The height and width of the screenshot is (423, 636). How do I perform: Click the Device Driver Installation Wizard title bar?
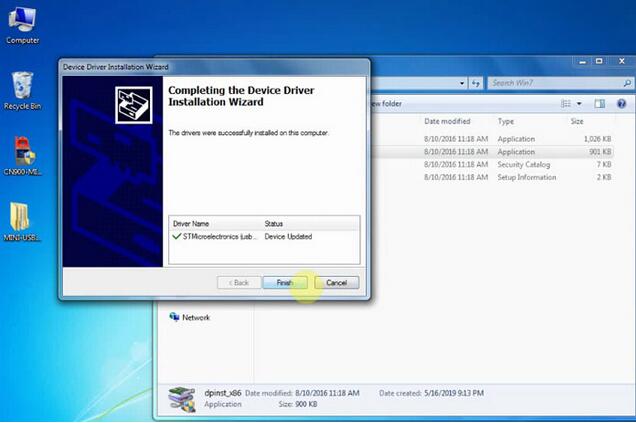click(x=214, y=67)
